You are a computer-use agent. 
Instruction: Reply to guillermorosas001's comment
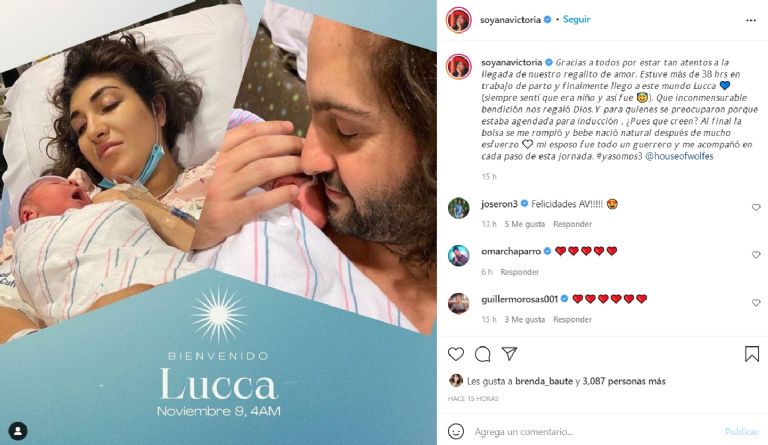point(572,319)
